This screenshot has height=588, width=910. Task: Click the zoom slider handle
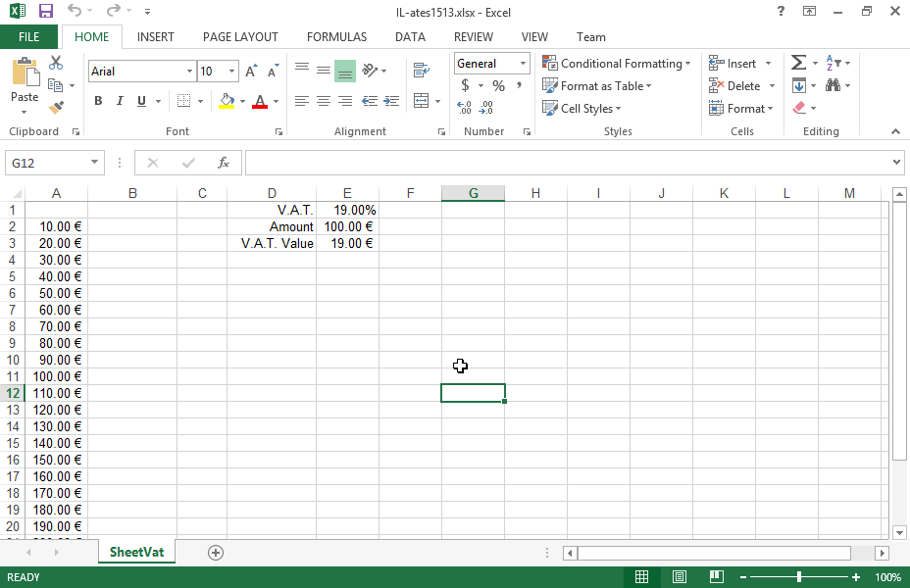pos(800,577)
